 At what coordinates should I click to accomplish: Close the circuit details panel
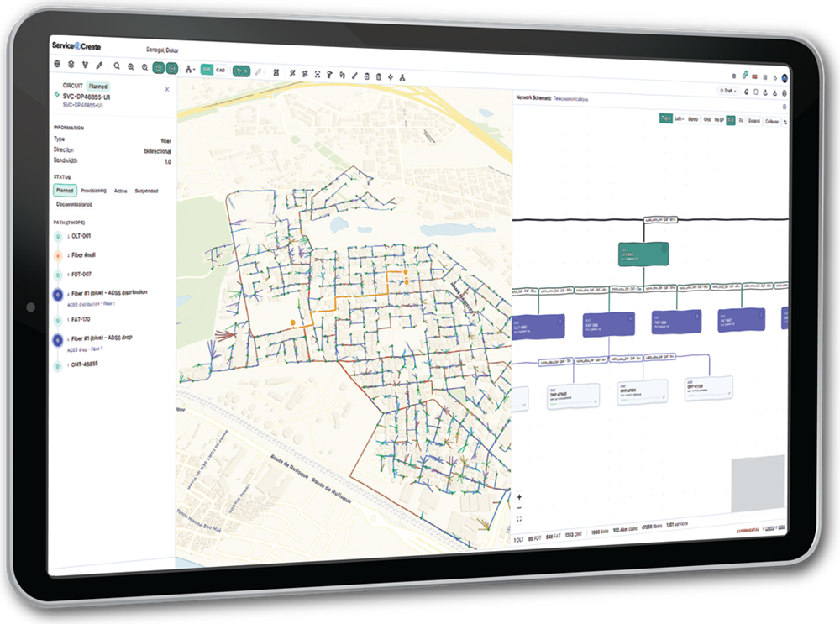(167, 90)
